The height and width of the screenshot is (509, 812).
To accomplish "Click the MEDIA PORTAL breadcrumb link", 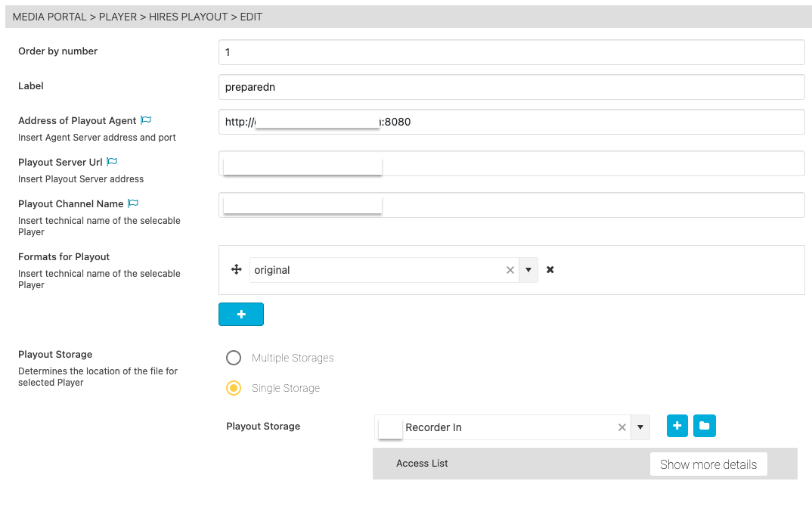I will click(48, 16).
